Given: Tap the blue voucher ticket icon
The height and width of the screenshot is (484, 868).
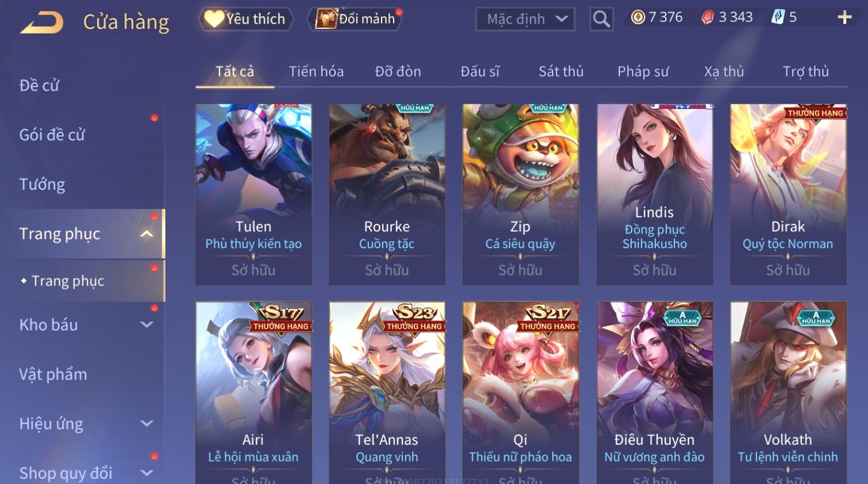Looking at the screenshot, I should point(778,17).
